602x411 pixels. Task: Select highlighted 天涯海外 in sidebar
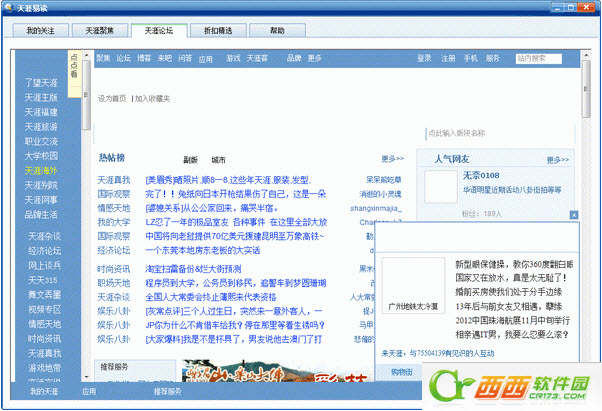click(x=41, y=170)
